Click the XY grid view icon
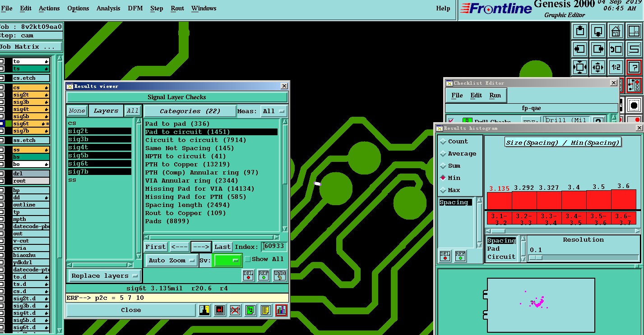The height and width of the screenshot is (335, 644). click(634, 32)
